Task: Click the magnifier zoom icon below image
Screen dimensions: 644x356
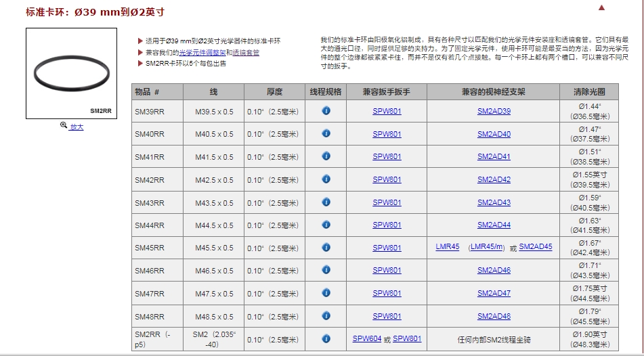Action: 63,125
